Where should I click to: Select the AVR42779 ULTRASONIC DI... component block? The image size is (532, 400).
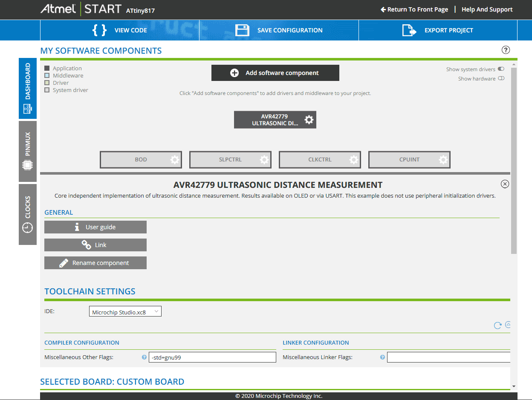coord(275,120)
